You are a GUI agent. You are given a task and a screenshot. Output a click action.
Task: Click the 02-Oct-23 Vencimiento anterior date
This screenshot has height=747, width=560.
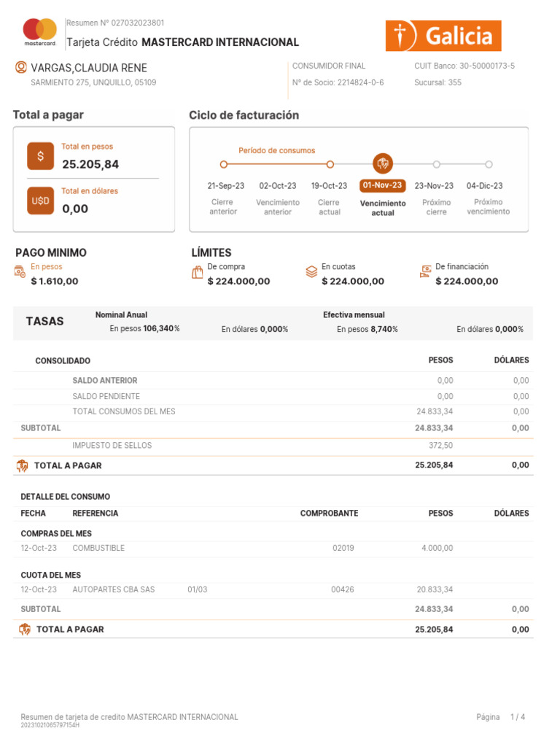tap(278, 186)
